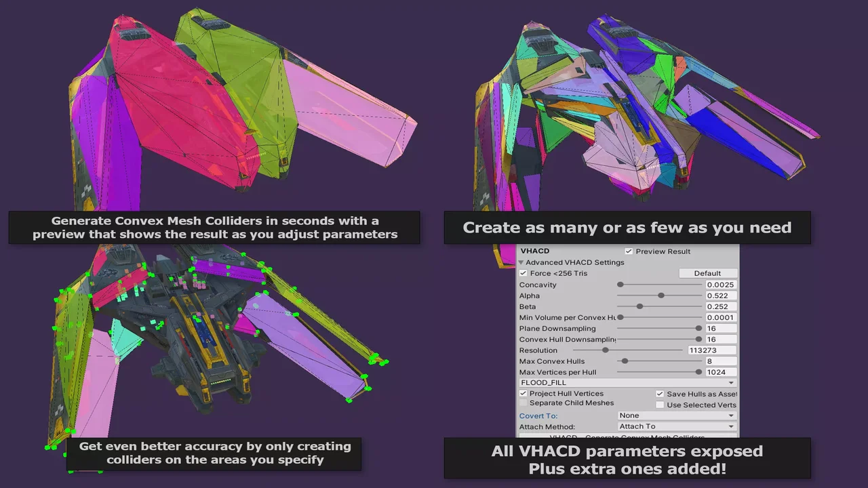
Task: Click the Beta slider handle
Action: tap(639, 306)
